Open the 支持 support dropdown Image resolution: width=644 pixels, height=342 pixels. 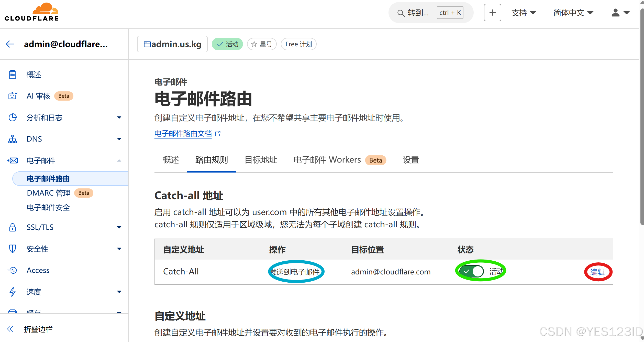coord(524,13)
